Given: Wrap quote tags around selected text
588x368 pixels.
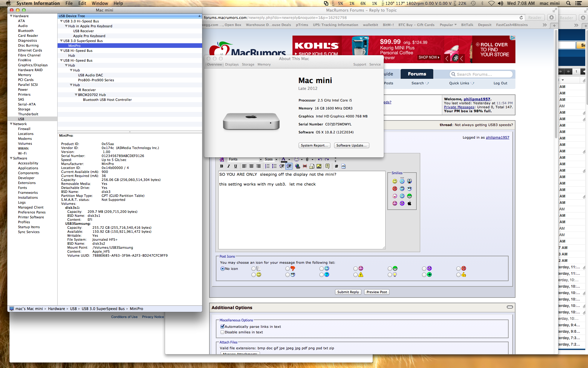Looking at the screenshot, I should tap(328, 166).
